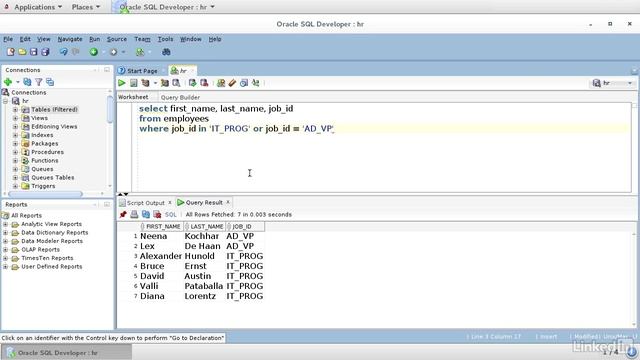
Task: Select the Queues Tables tree item
Action: point(53,178)
